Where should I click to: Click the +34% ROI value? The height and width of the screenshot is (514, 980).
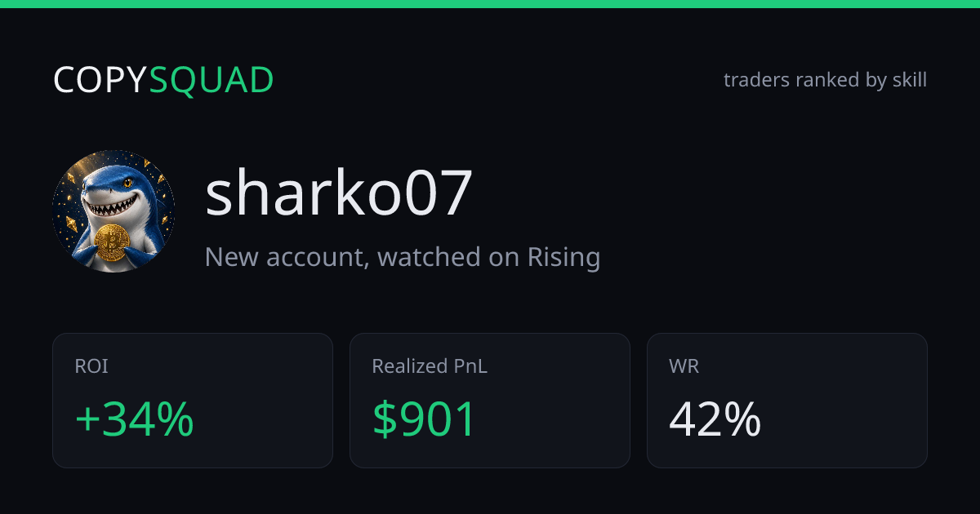pyautogui.click(x=134, y=420)
